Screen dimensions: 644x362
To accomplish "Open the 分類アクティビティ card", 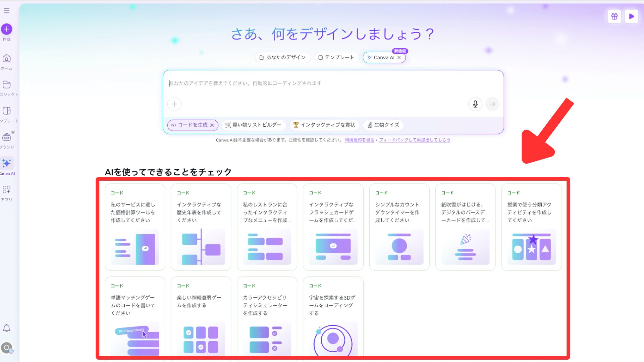I will (x=531, y=227).
